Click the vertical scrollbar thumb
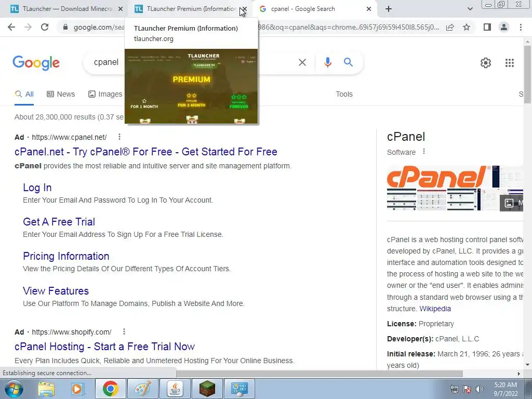Viewport: 532px width, 399px height. (x=527, y=75)
